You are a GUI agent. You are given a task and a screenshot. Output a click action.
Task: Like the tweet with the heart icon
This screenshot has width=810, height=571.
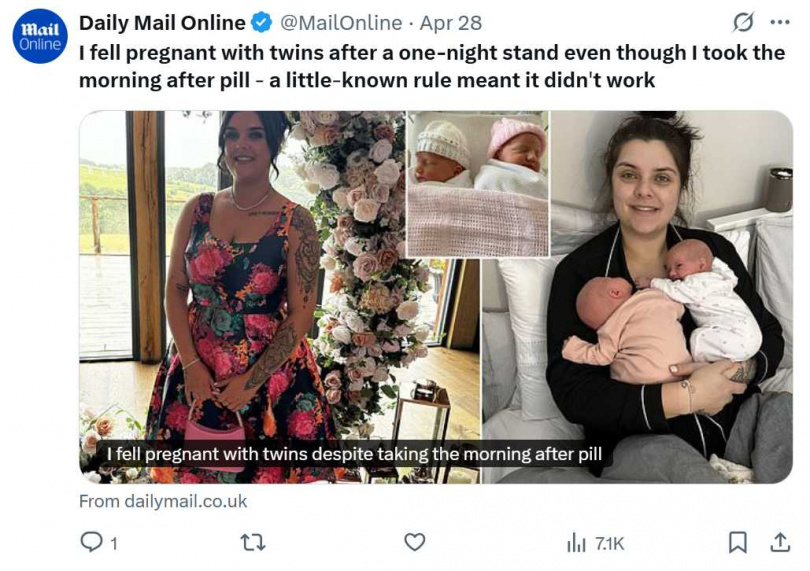tap(414, 543)
